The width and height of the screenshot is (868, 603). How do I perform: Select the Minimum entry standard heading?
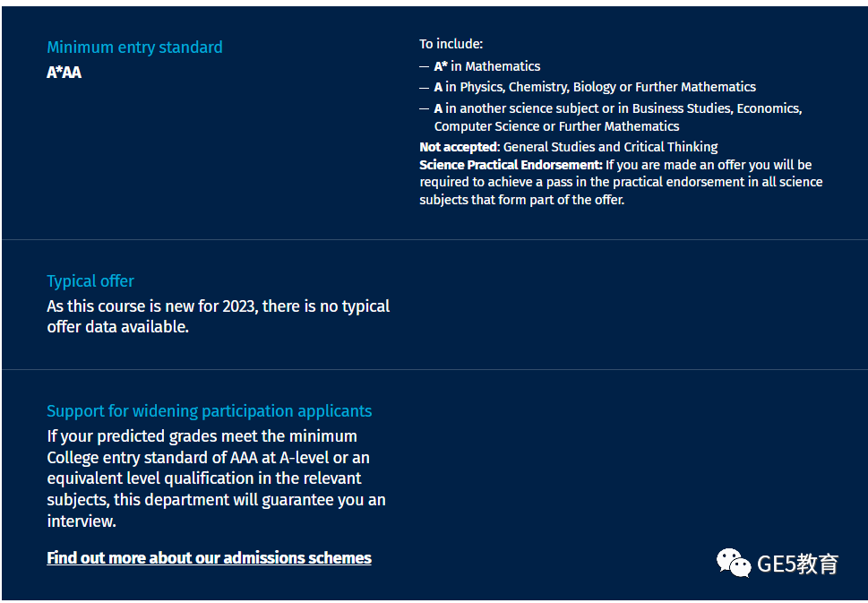[134, 47]
